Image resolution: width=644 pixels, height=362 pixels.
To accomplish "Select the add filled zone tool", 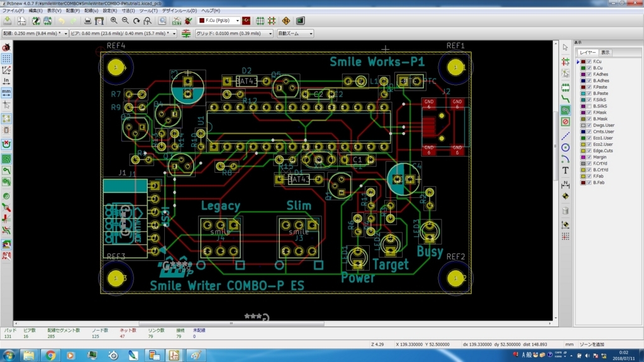I will point(565,110).
